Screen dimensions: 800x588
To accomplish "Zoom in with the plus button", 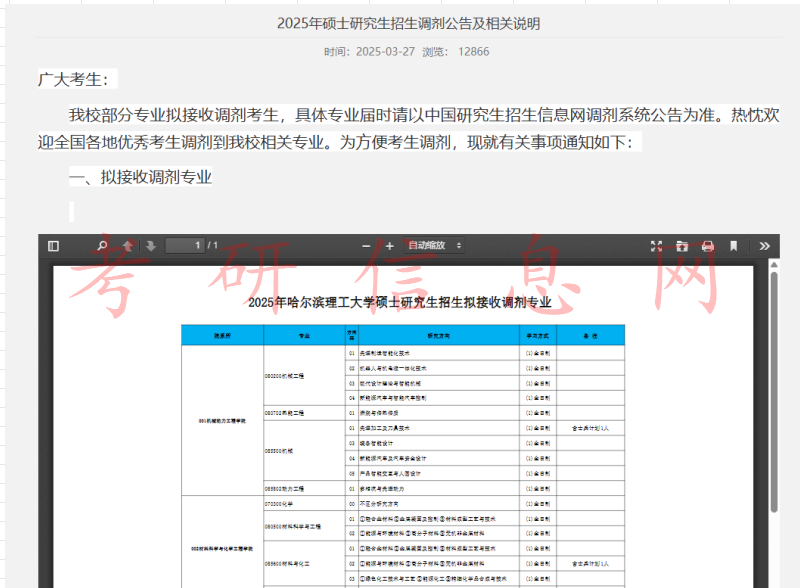I will (389, 246).
